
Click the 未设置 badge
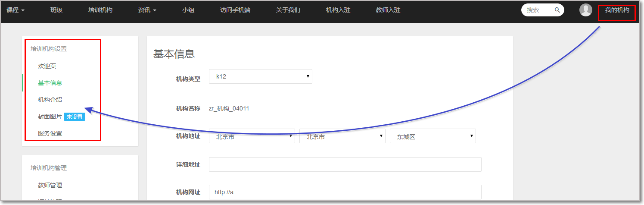[x=75, y=117]
